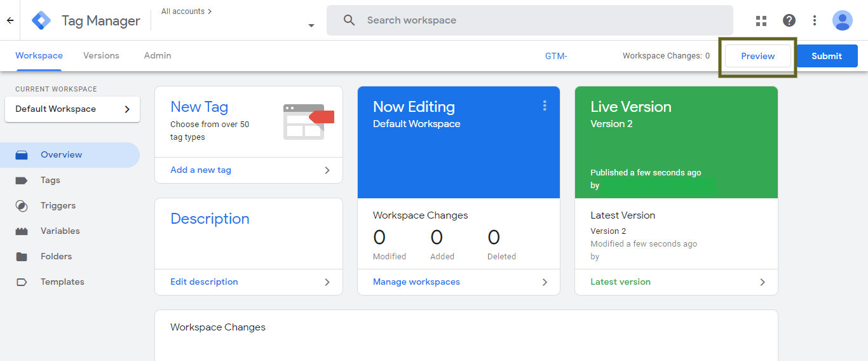Go back using the left arrow icon
The height and width of the screenshot is (361, 868).
pyautogui.click(x=10, y=20)
